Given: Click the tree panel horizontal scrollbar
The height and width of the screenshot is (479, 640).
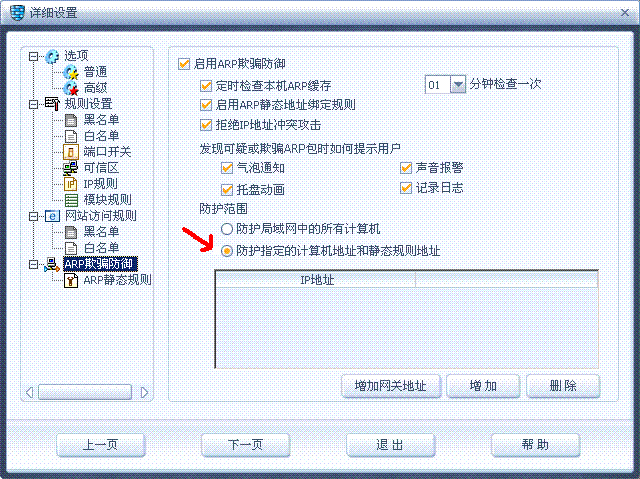Looking at the screenshot, I should 84,392.
